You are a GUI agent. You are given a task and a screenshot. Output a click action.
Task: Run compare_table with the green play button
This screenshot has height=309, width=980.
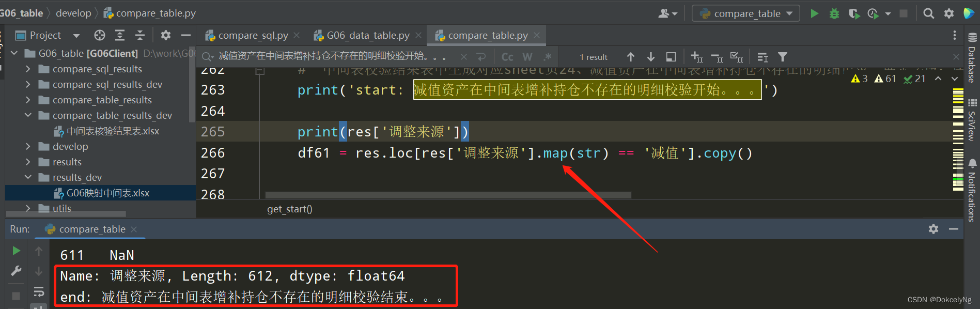tap(814, 13)
